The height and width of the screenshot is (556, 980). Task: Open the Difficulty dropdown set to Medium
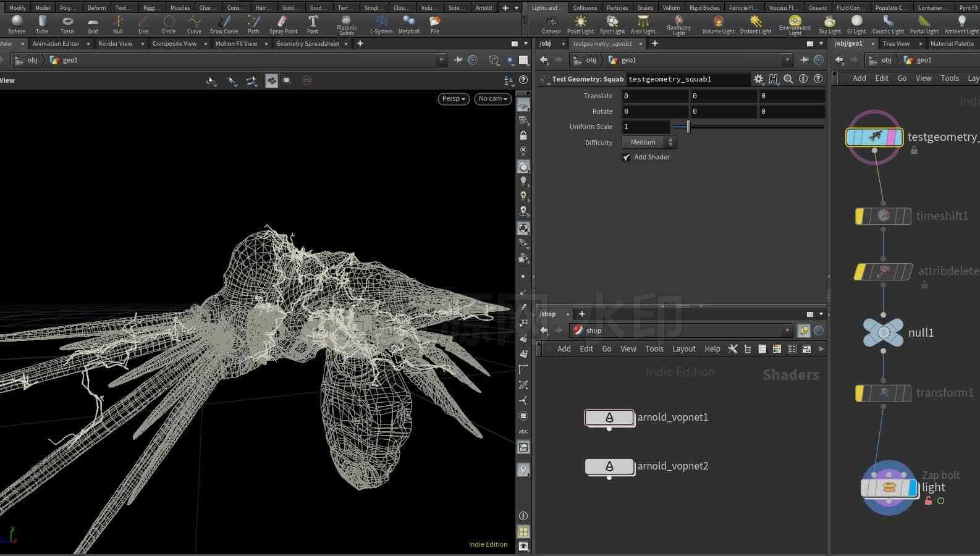point(649,143)
